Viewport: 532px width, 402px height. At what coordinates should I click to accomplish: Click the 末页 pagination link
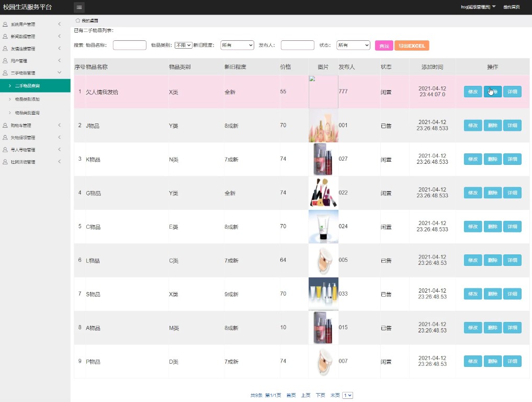coord(335,395)
